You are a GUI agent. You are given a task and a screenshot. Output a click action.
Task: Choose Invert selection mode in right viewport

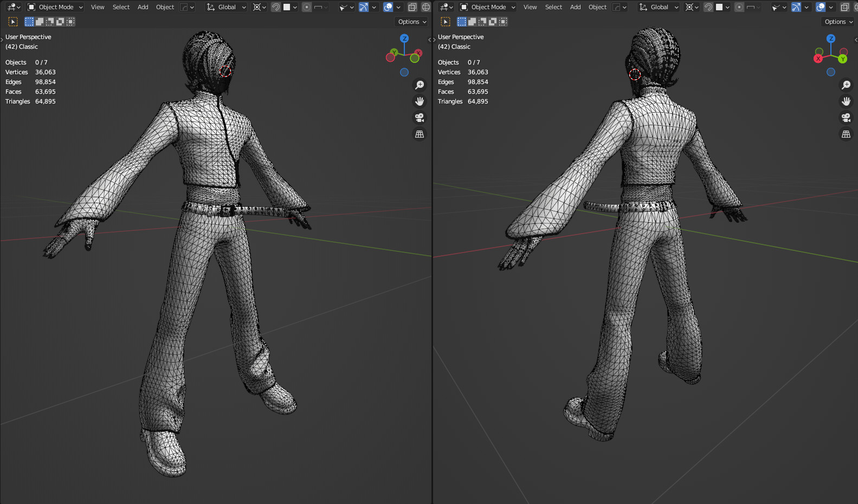(x=493, y=22)
